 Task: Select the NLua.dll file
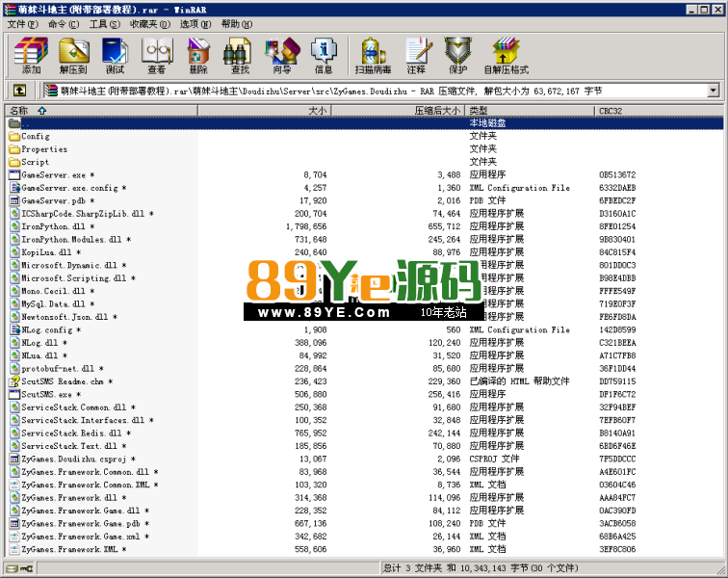364,355
